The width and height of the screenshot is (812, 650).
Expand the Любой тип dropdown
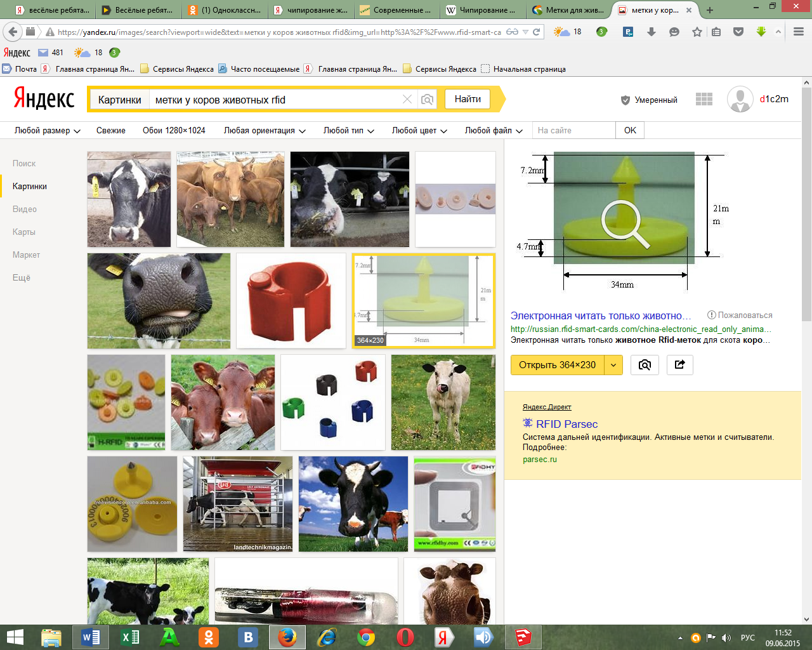click(349, 130)
